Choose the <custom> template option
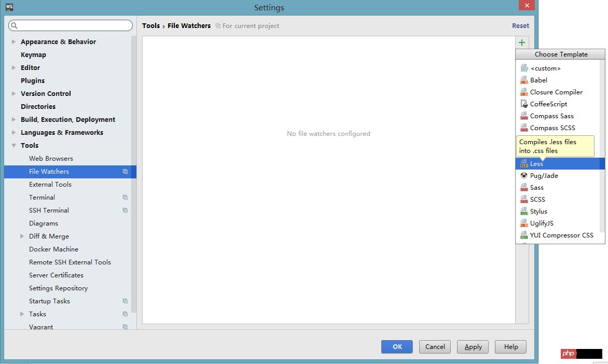608x364 pixels. pyautogui.click(x=545, y=68)
